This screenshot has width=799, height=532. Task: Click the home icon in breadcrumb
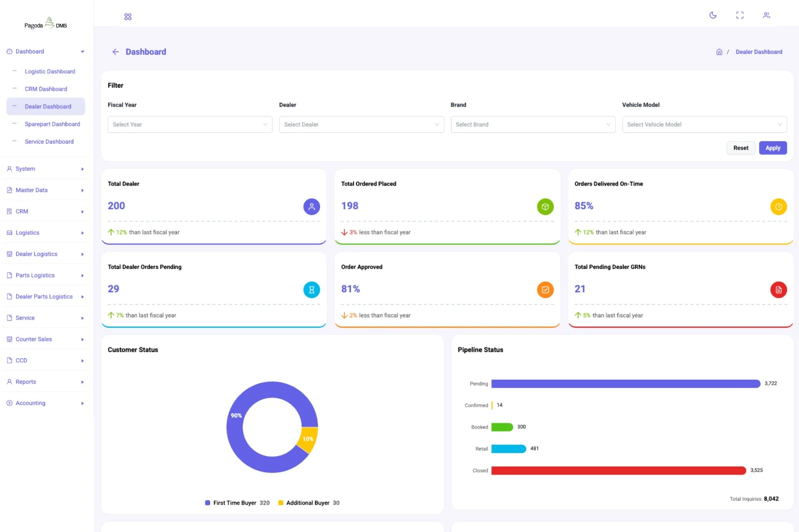719,52
